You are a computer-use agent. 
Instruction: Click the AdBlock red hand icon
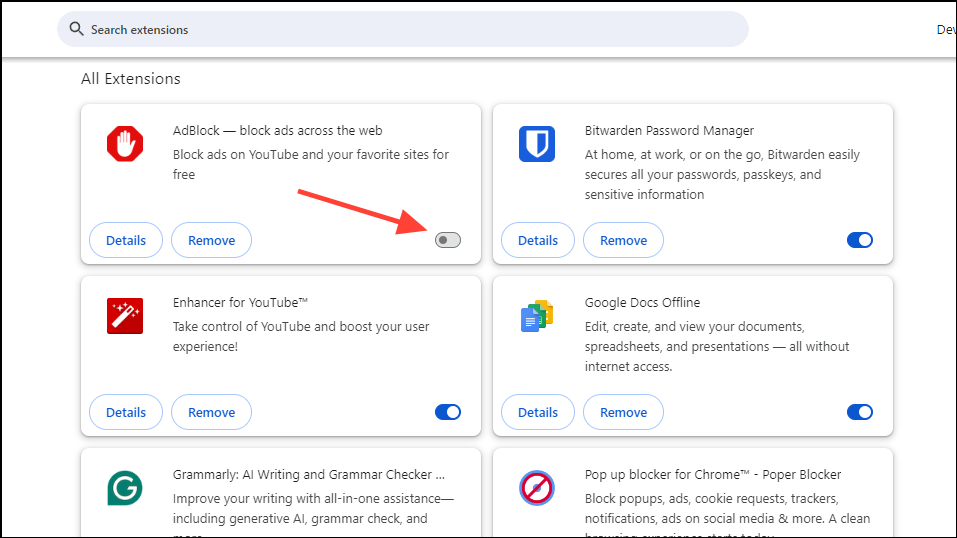[125, 144]
